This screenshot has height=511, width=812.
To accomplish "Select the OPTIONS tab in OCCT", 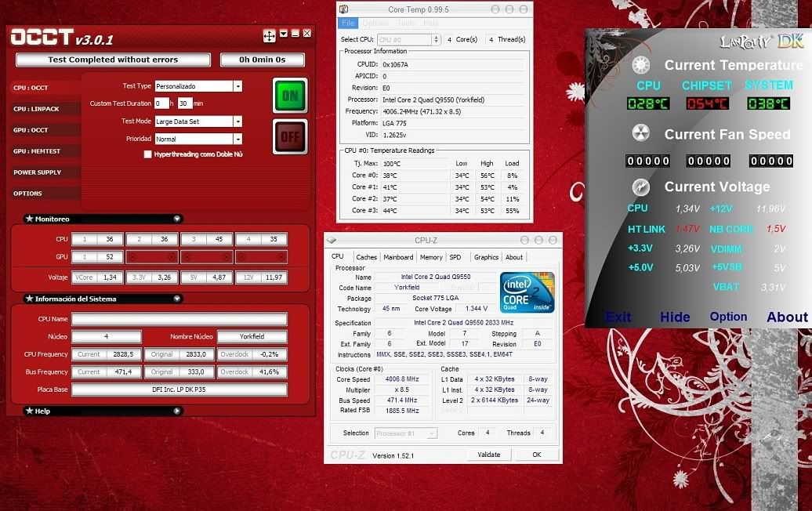I will point(45,194).
